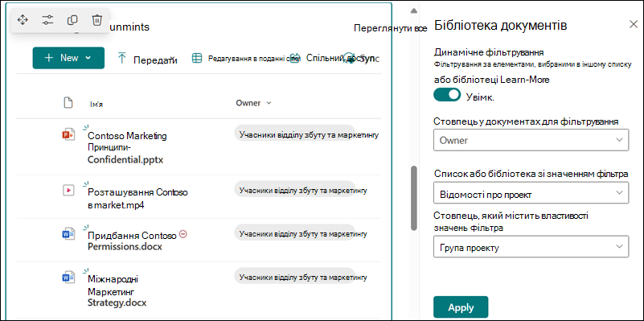
Task: Click the Word icon for Strategy.docx
Action: point(68,278)
